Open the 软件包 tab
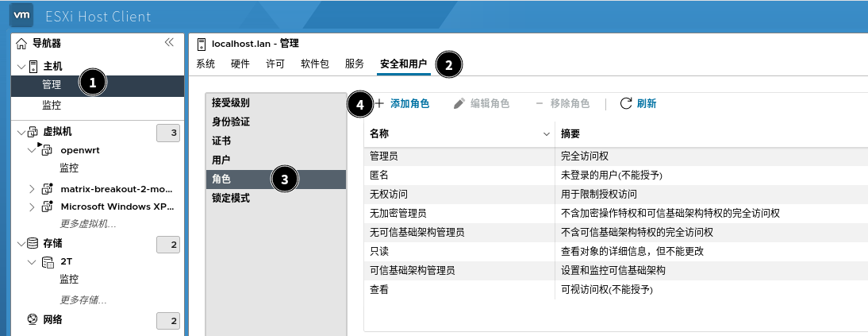 (315, 64)
